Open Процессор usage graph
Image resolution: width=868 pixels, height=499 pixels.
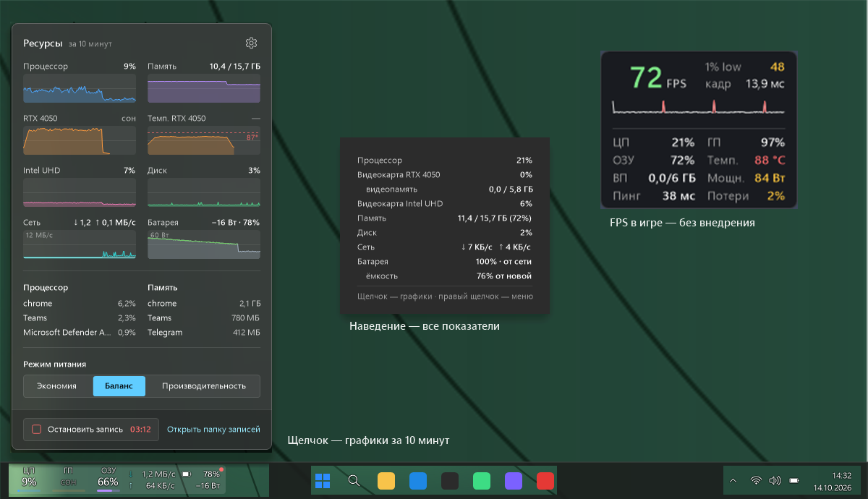coord(80,88)
